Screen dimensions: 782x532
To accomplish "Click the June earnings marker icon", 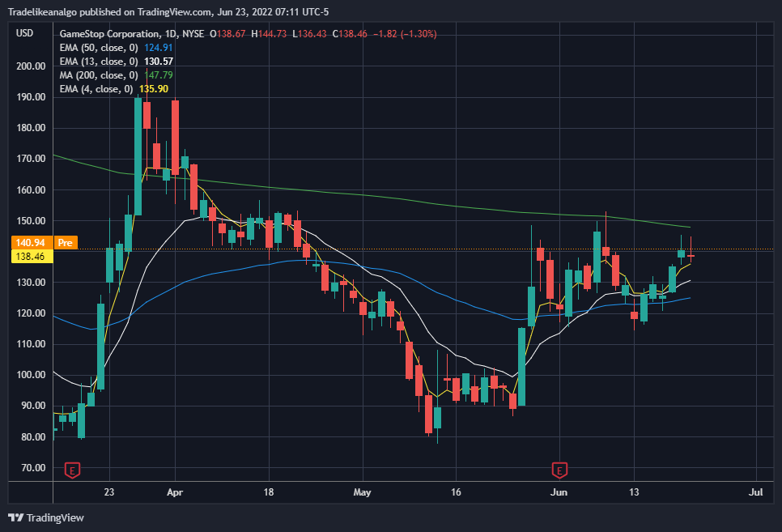I will 559,470.
